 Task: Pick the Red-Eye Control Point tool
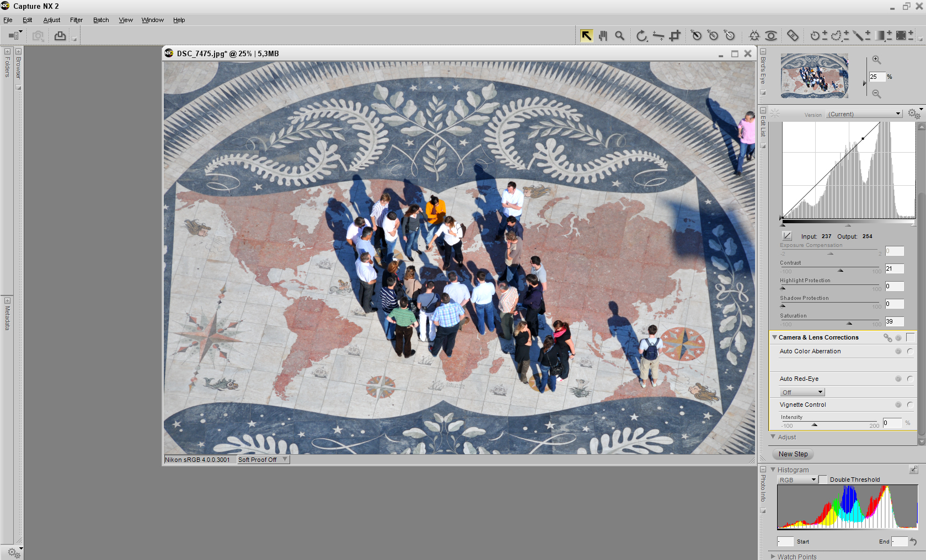coord(771,36)
